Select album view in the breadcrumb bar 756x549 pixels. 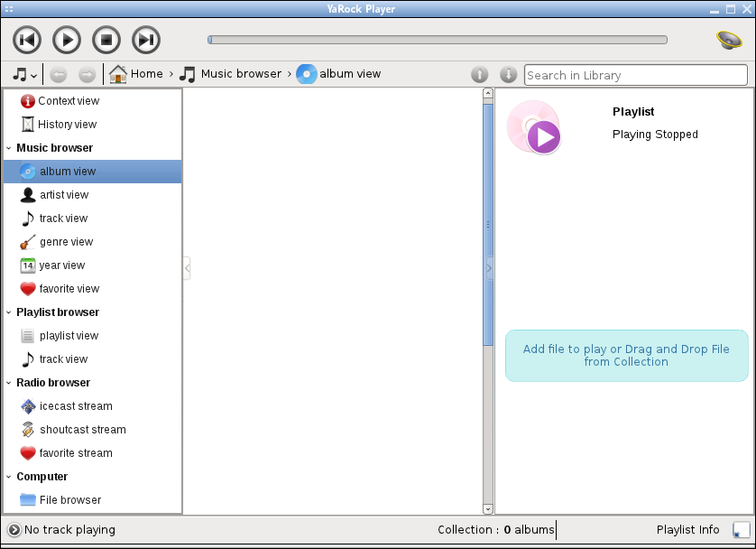pyautogui.click(x=338, y=74)
